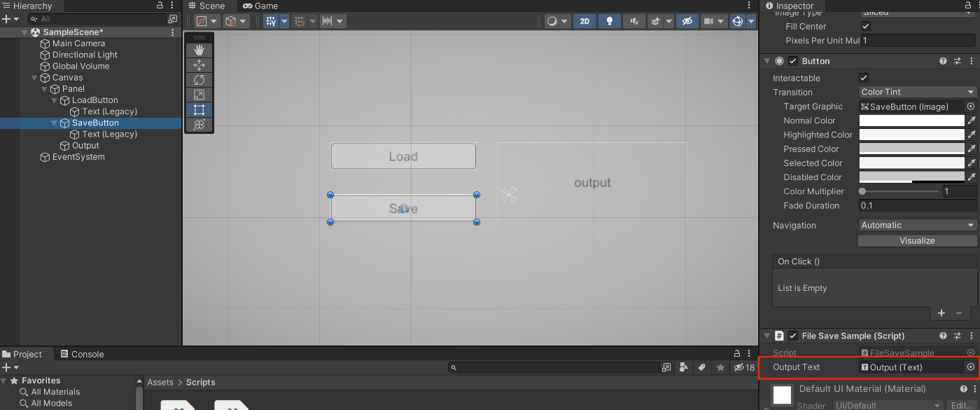
Task: Toggle the scene gizmos globe icon
Action: 737,21
